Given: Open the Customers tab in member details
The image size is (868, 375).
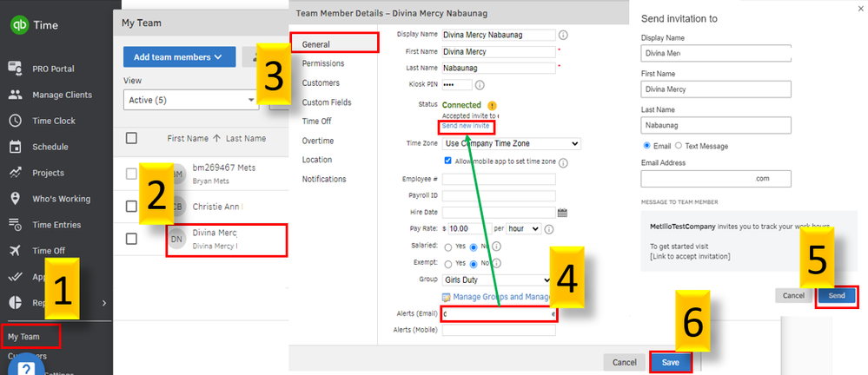Looking at the screenshot, I should 321,82.
